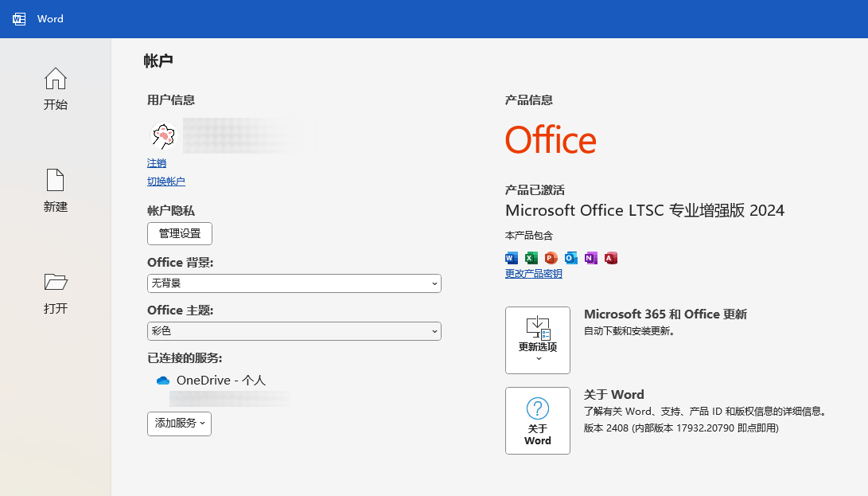
Task: Click the Word logo icon in title bar
Action: click(x=19, y=19)
